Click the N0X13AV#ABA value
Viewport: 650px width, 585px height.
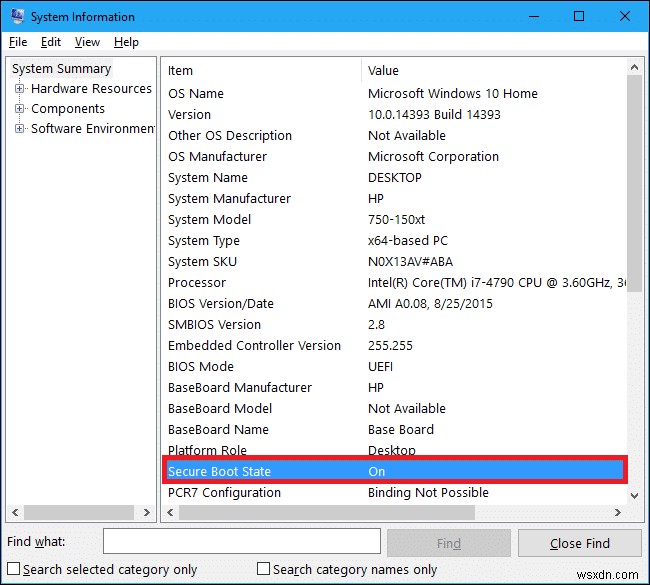tap(410, 262)
